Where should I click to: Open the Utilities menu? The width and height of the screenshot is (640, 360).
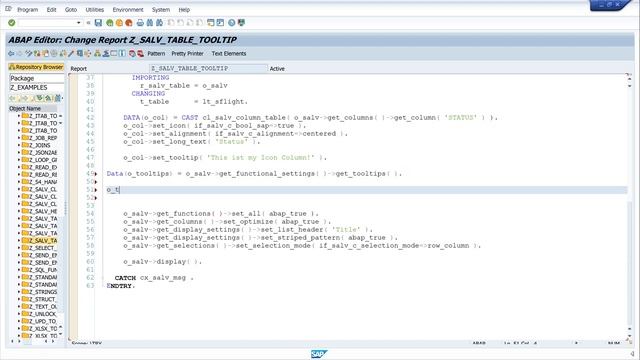click(94, 9)
